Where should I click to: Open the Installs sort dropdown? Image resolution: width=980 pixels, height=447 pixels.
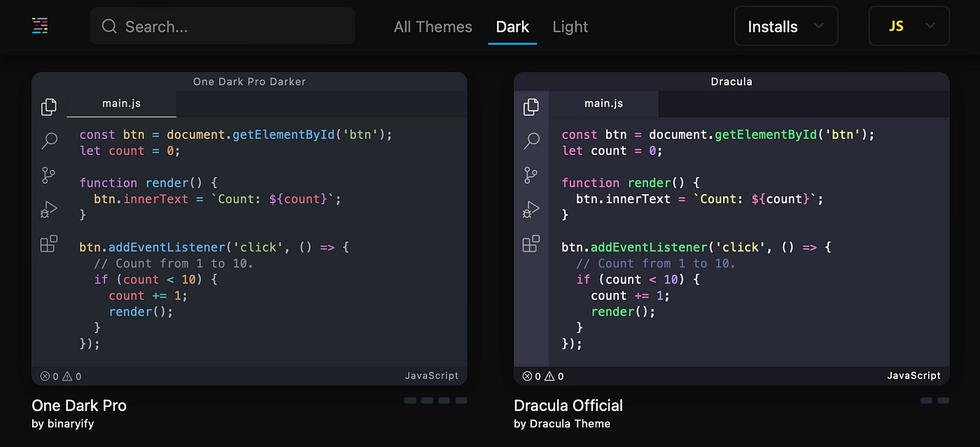point(786,27)
